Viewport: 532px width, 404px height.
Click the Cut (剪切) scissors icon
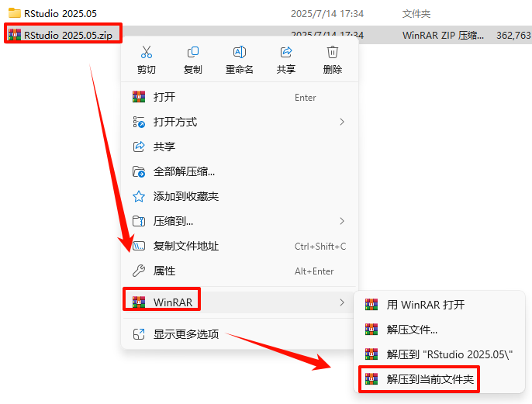[x=147, y=52]
